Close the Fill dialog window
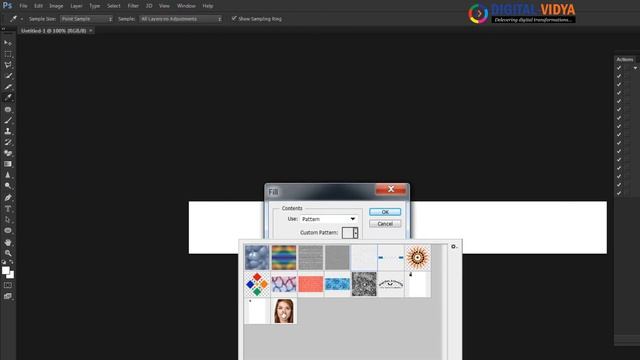Image resolution: width=640 pixels, height=360 pixels. click(x=391, y=189)
